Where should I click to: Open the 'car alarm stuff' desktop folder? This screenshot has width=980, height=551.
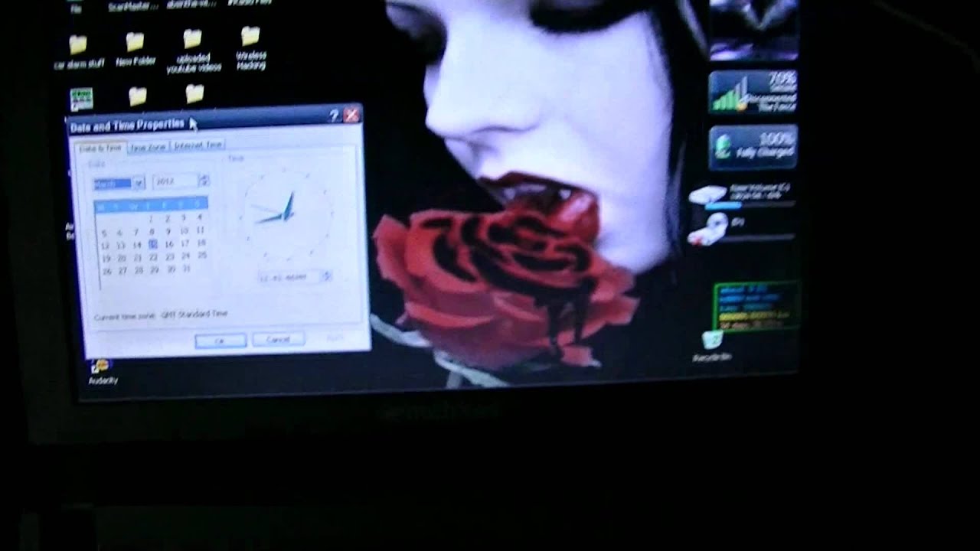pos(78,52)
